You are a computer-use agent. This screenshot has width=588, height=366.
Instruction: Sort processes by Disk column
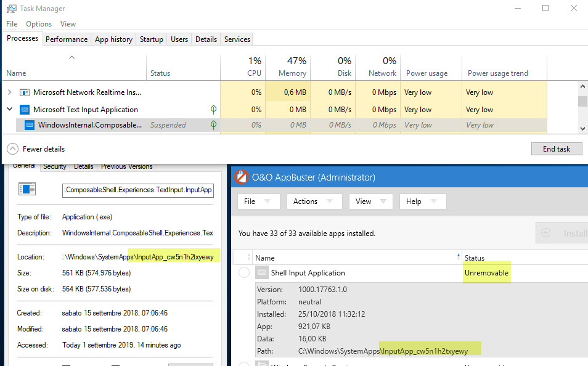333,67
